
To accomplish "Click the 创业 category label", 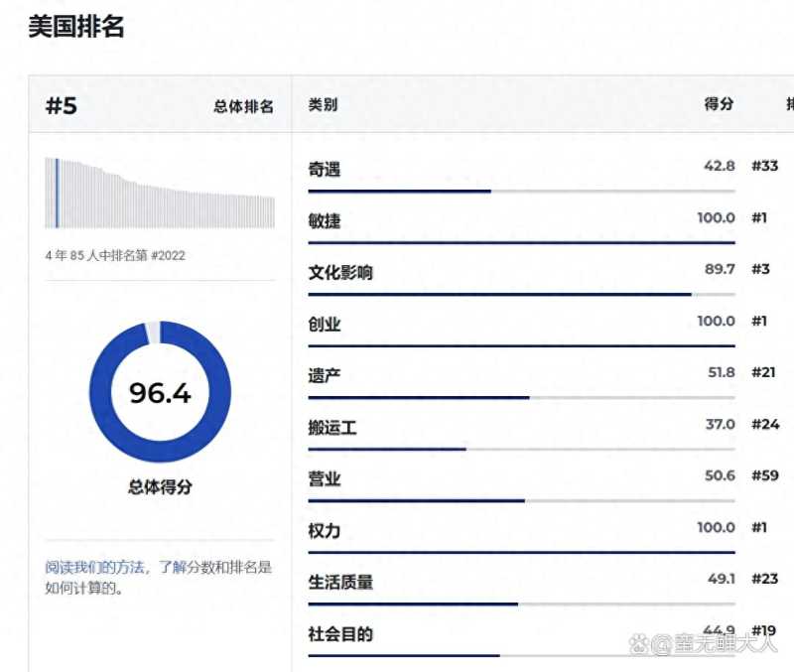I will pyautogui.click(x=325, y=325).
